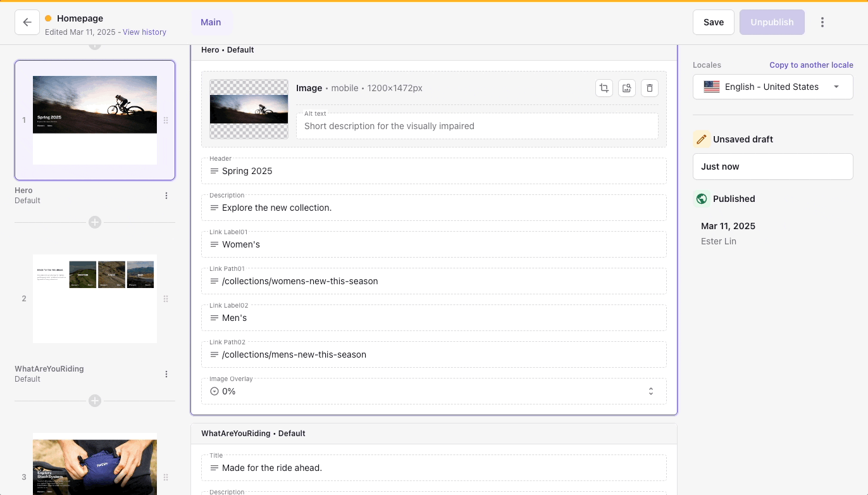The image size is (868, 495).
Task: Open the WhatAreYouRiding section options menu
Action: (x=166, y=374)
